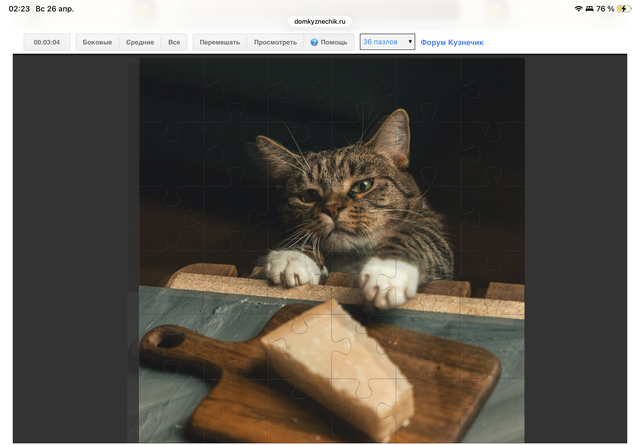Click the dark empty area left of puzzle

[75, 200]
